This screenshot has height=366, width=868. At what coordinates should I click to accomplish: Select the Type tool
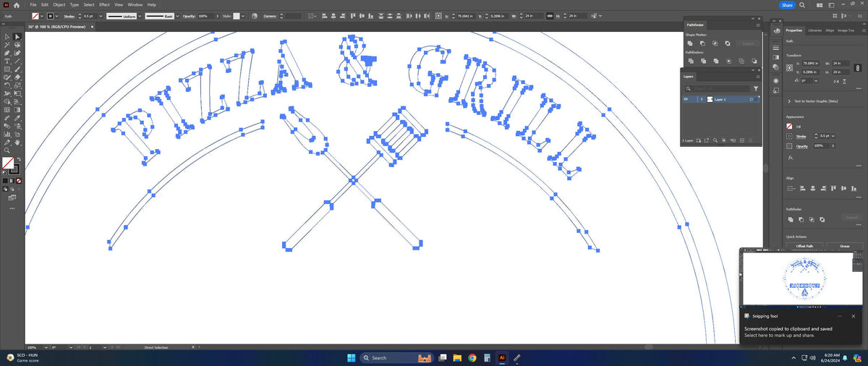(7, 61)
